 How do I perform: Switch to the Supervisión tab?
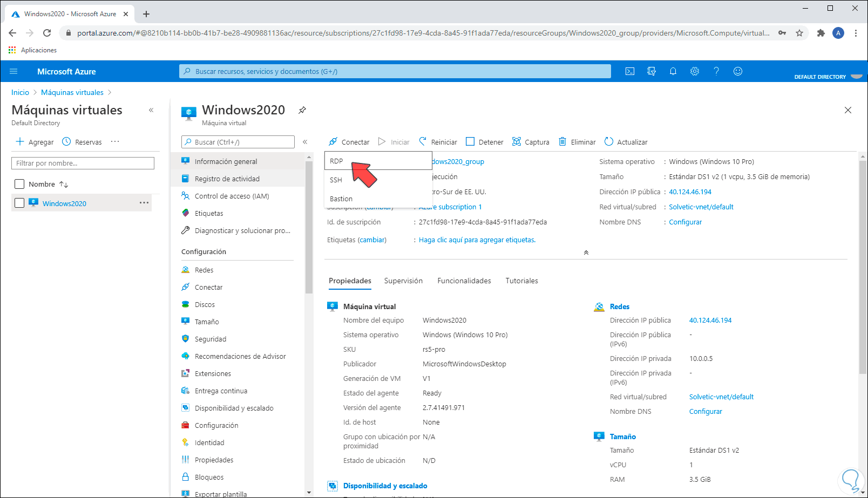[x=403, y=281]
